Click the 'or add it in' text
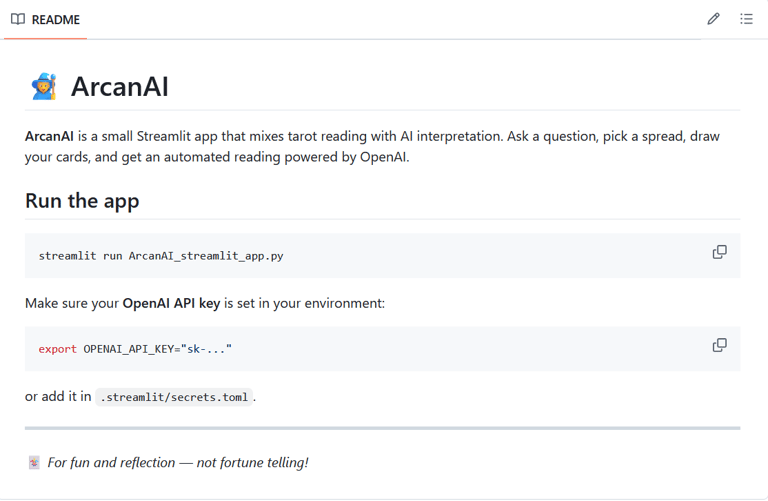Viewport: 768px width, 501px height. (x=58, y=397)
